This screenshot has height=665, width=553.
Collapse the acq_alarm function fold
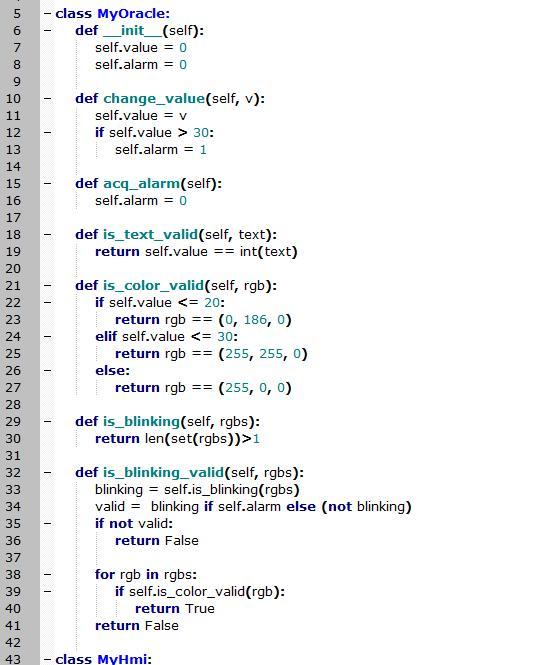[x=47, y=184]
